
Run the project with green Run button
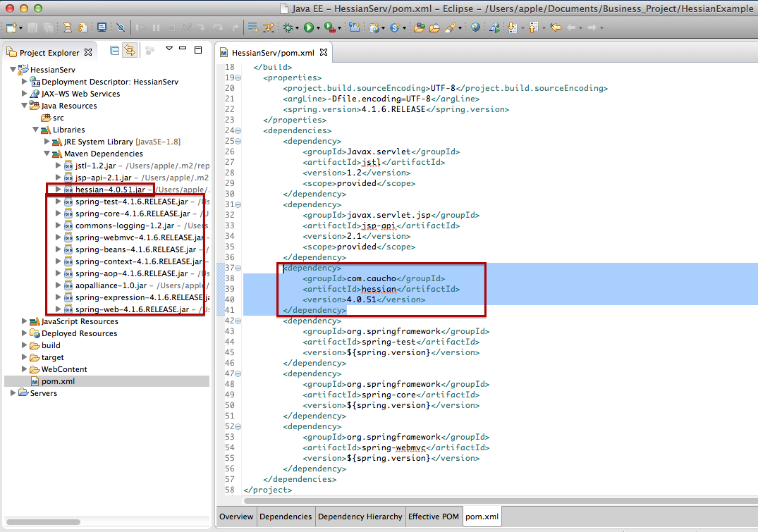[x=308, y=27]
